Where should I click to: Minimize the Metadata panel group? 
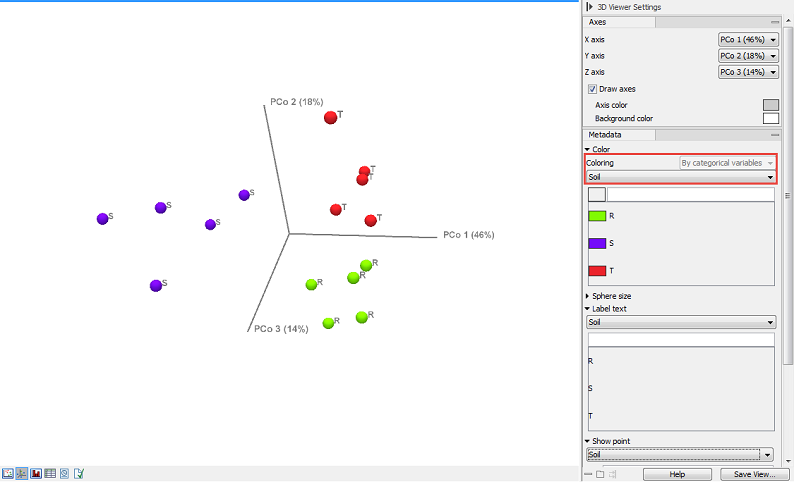774,134
